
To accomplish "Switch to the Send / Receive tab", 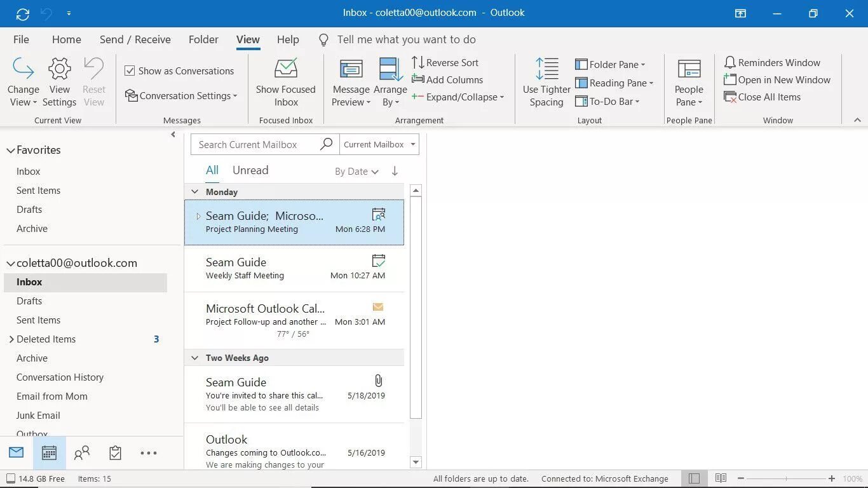I will coord(135,39).
